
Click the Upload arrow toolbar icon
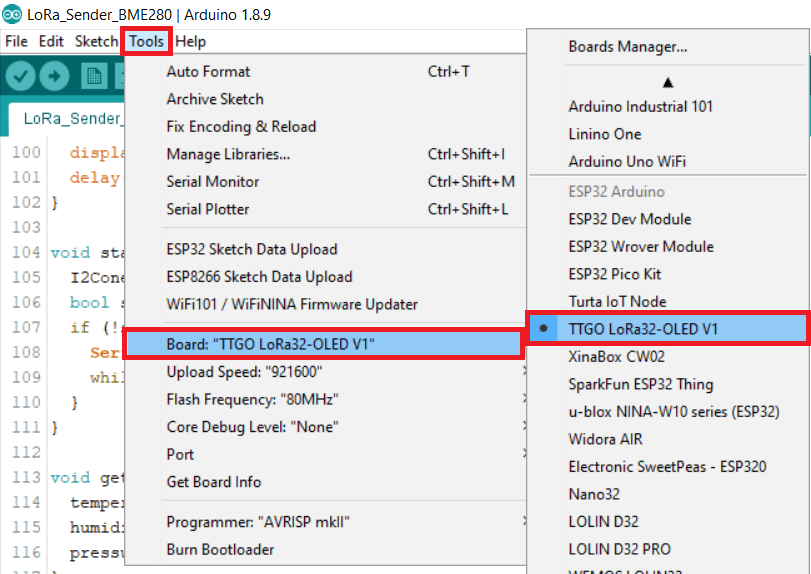point(54,76)
